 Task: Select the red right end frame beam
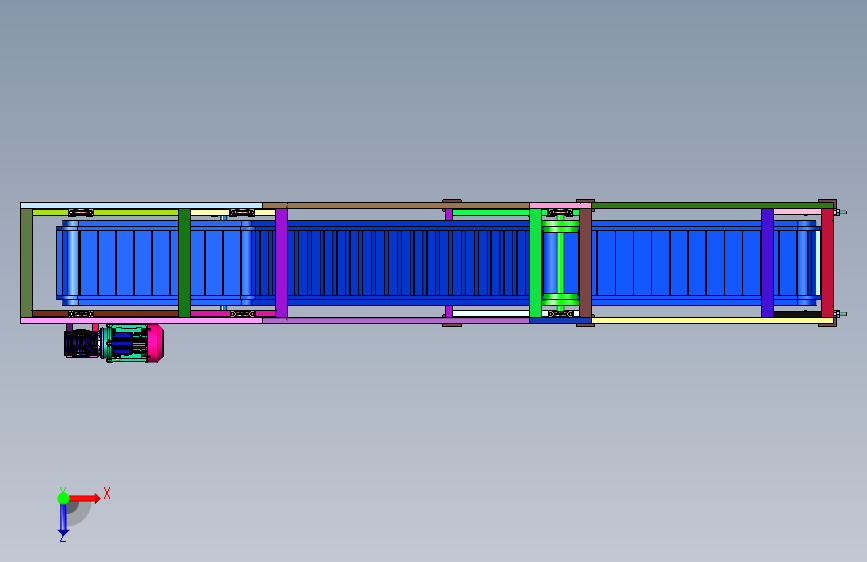pos(827,263)
